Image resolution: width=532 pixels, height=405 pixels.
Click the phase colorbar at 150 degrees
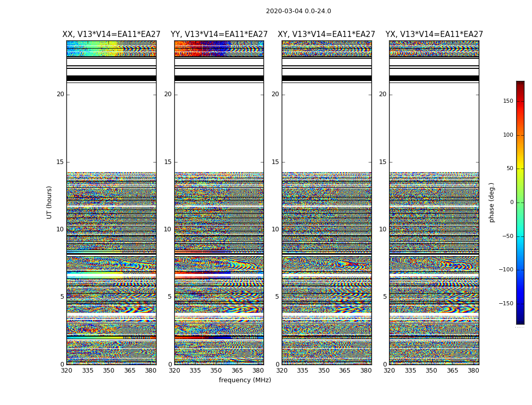pos(520,101)
